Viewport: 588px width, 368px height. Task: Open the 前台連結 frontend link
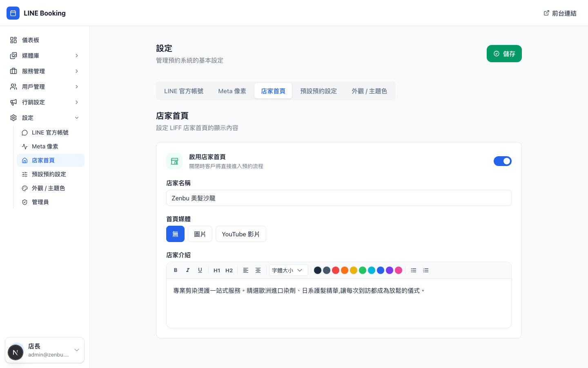pyautogui.click(x=560, y=13)
